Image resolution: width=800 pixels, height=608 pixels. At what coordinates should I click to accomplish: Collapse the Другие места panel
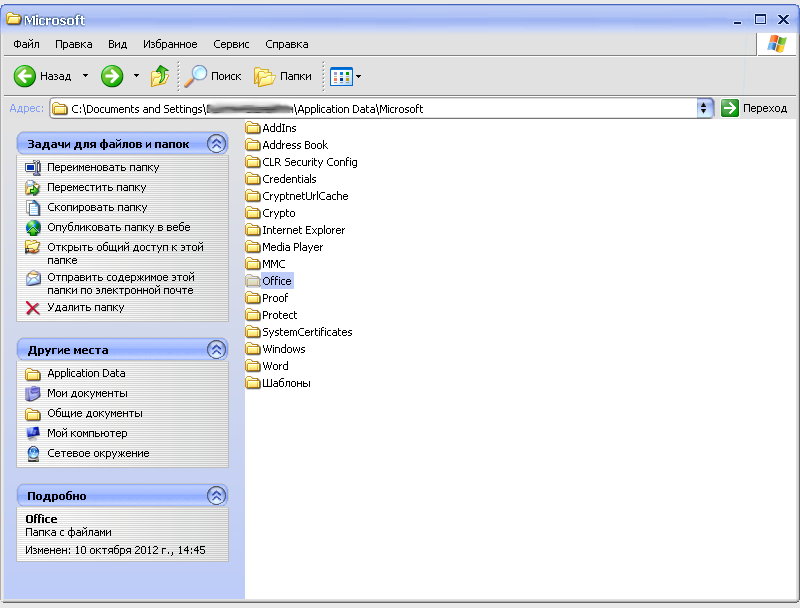[x=216, y=350]
